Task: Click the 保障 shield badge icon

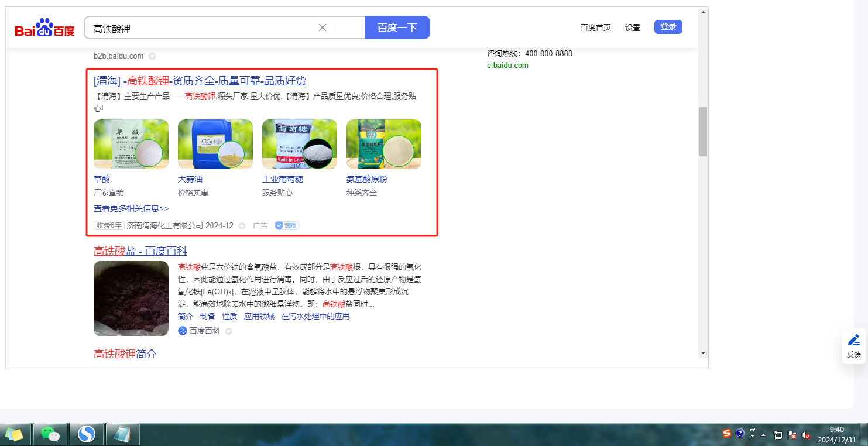Action: (x=287, y=225)
